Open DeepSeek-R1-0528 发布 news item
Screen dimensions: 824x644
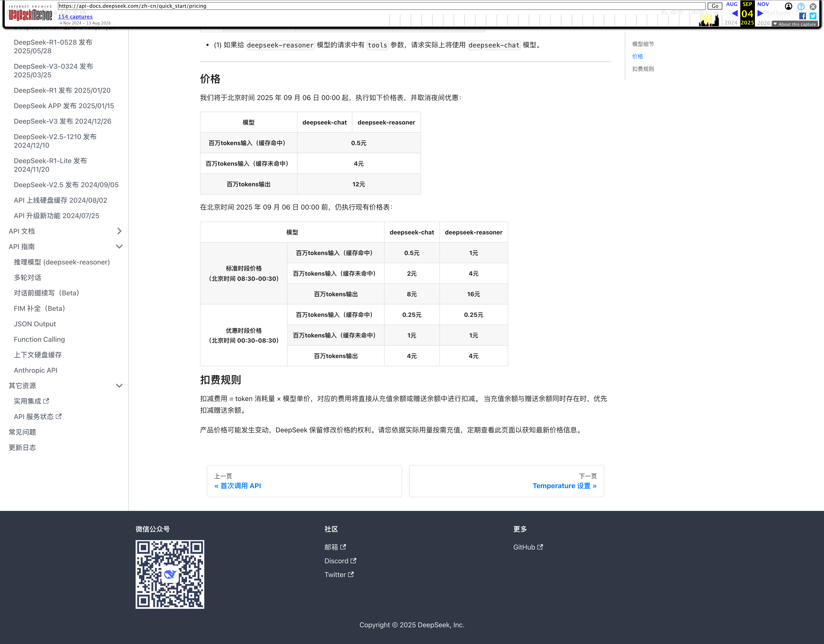53,46
